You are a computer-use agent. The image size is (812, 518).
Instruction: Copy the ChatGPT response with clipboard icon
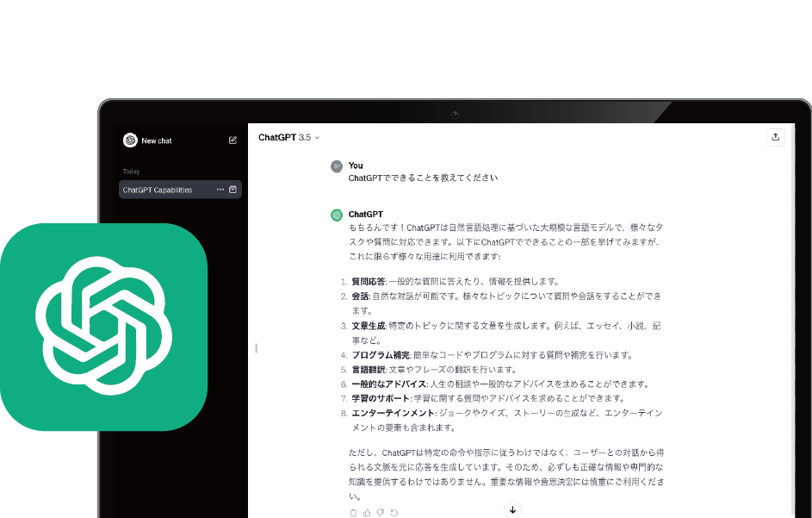pos(353,512)
